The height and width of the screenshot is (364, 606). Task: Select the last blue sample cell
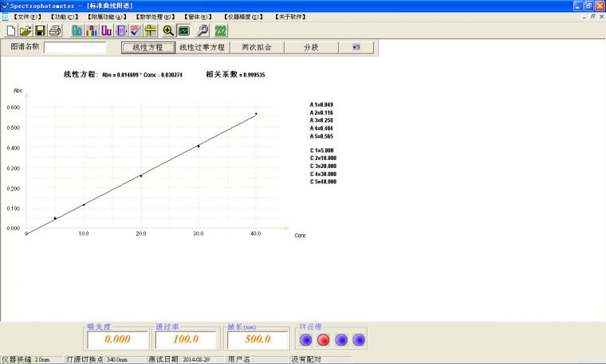tap(359, 340)
